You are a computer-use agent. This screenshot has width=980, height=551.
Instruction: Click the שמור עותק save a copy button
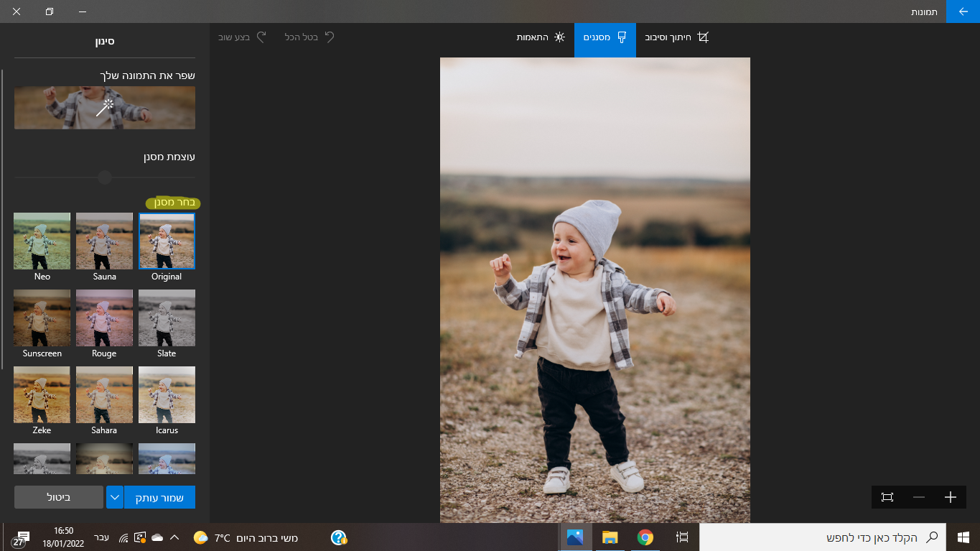159,497
